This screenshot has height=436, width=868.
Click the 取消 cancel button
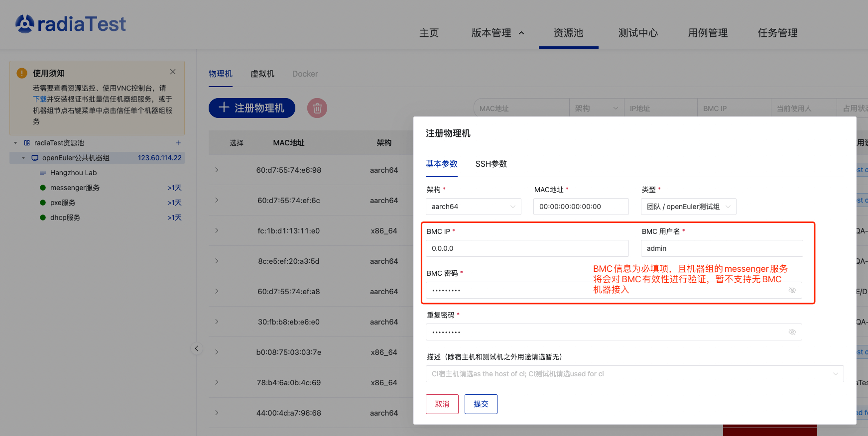tap(442, 404)
